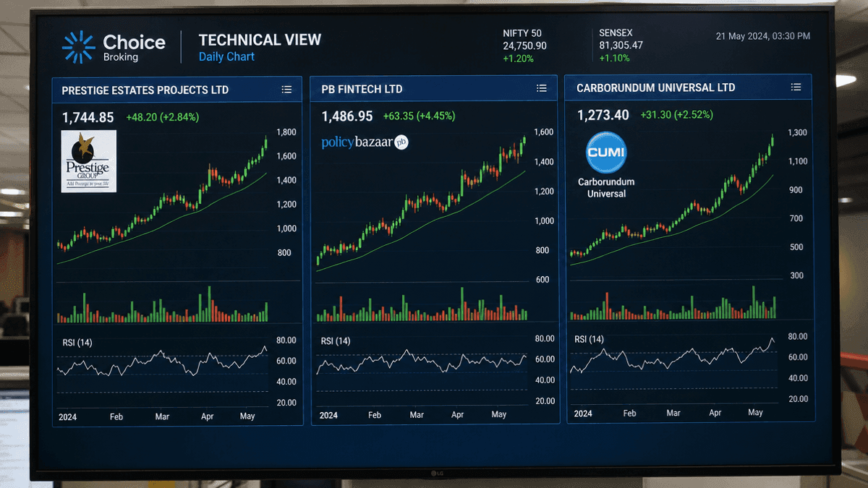Click Feb on Carborundum chart time axis
Screen dimensions: 868x488
tap(629, 414)
